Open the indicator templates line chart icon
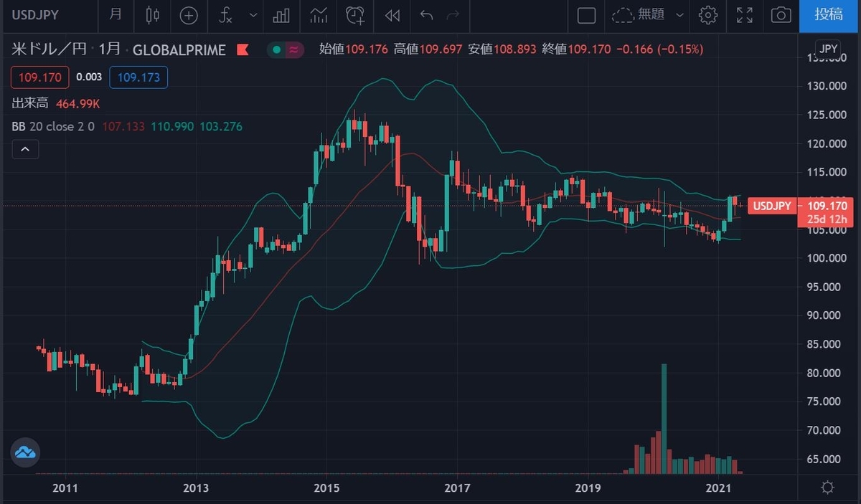861x504 pixels. (x=318, y=15)
